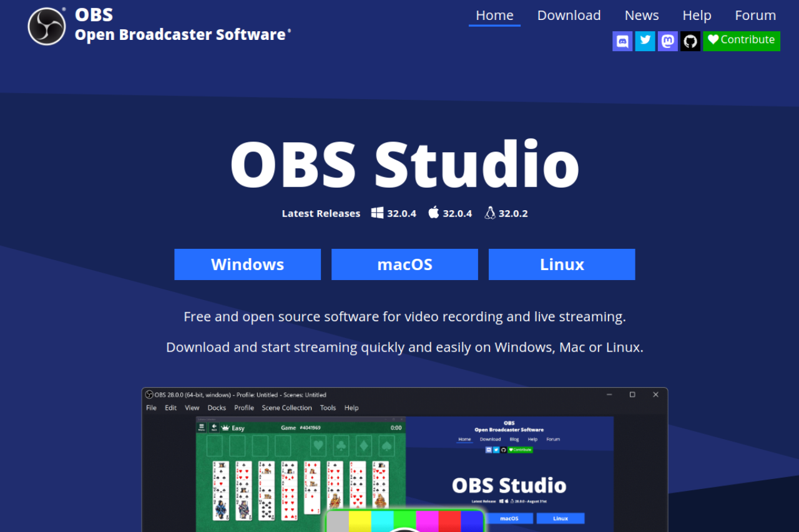
Task: Open the Help page
Action: click(697, 15)
